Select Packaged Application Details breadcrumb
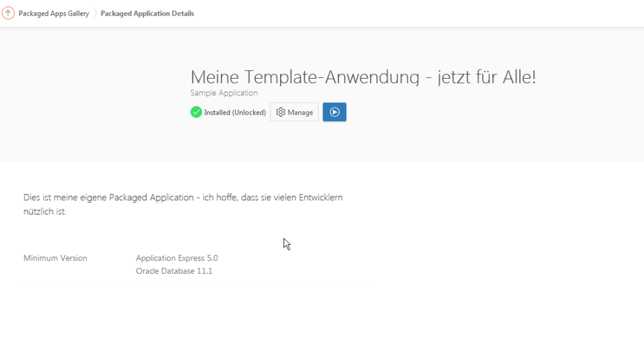Viewport: 644px width, 337px height. 147,14
